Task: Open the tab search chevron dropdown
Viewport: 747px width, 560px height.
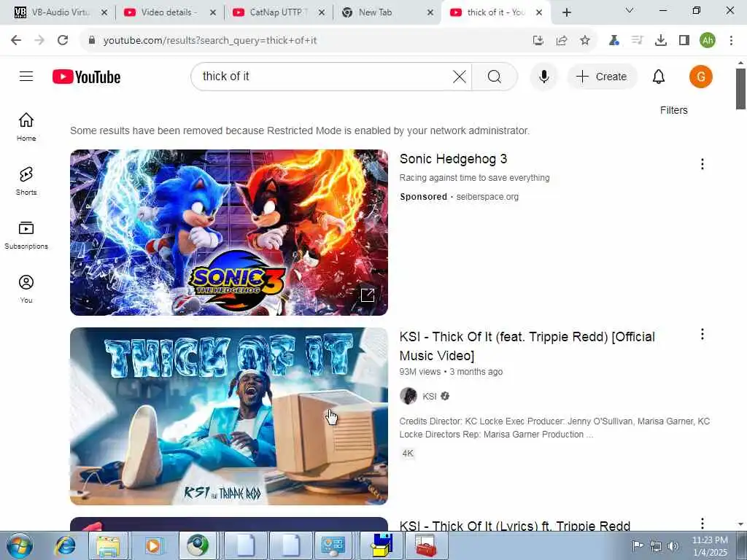Action: (x=630, y=10)
